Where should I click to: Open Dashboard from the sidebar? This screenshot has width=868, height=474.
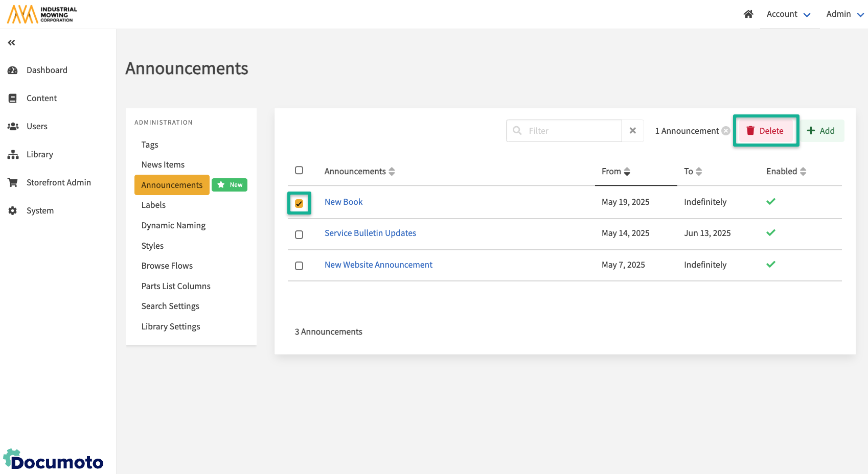click(47, 70)
